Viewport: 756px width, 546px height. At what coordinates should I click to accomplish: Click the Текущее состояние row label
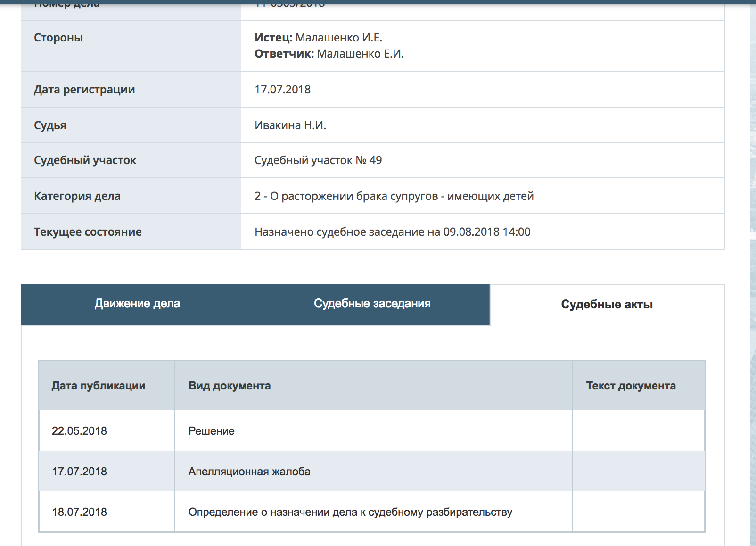[88, 232]
